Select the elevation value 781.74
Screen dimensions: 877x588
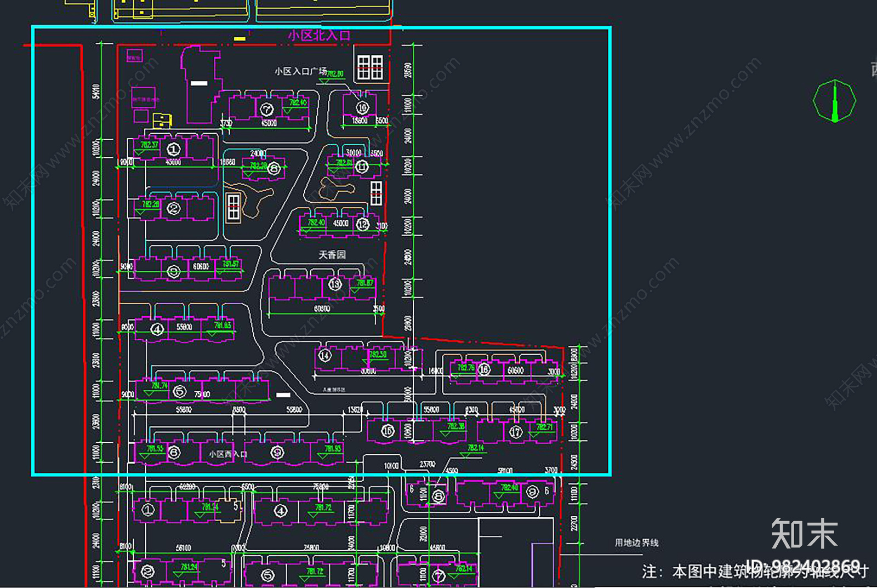tap(160, 386)
